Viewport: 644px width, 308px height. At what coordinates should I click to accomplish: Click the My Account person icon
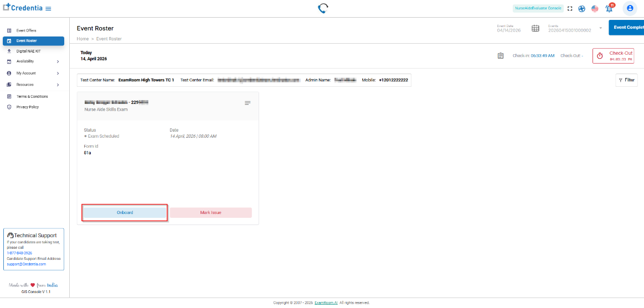tap(9, 73)
